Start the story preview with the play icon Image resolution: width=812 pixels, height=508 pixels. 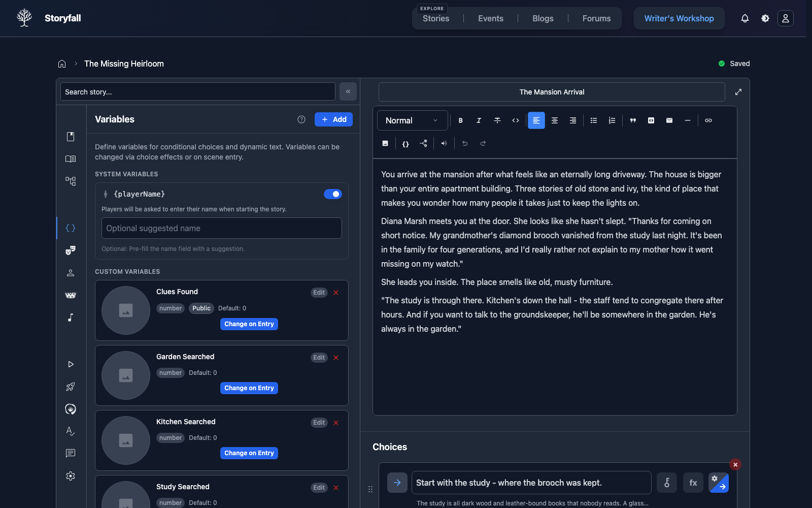click(71, 364)
